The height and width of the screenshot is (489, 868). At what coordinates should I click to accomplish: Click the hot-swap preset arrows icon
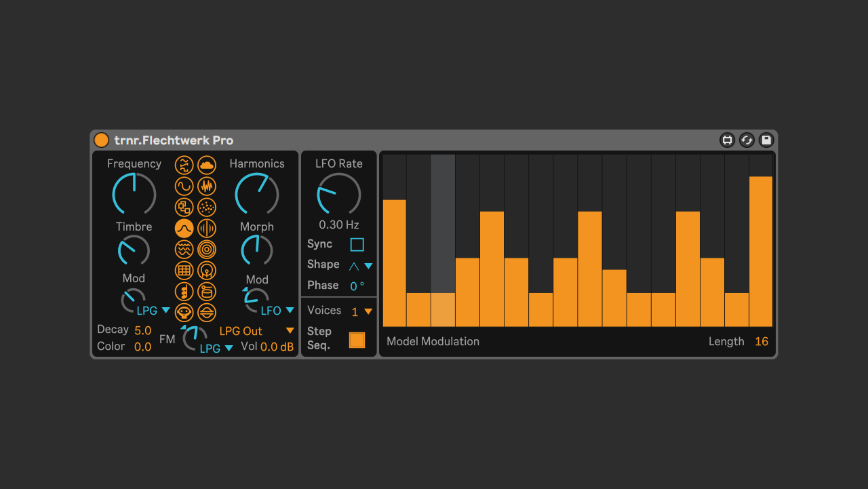point(747,140)
